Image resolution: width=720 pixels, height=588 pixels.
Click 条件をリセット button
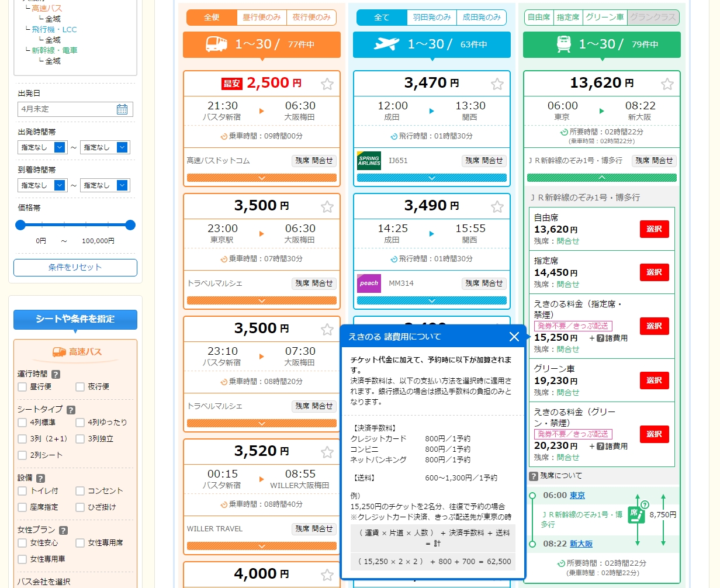(75, 268)
